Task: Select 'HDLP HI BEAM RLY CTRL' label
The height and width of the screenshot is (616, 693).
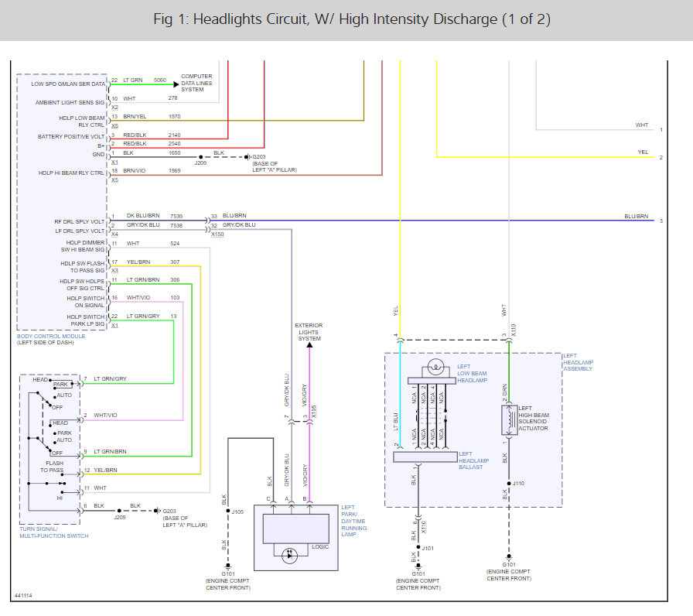Action: pos(71,173)
